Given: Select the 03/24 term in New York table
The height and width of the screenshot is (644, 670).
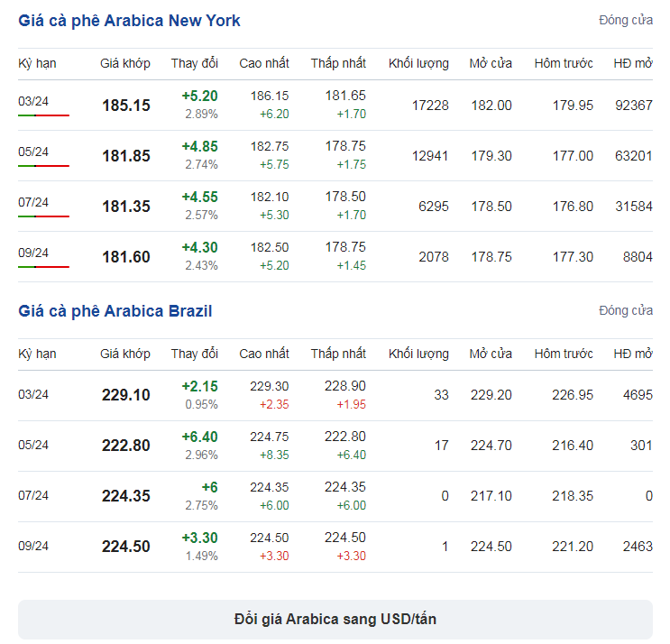Looking at the screenshot, I should click(x=33, y=101).
